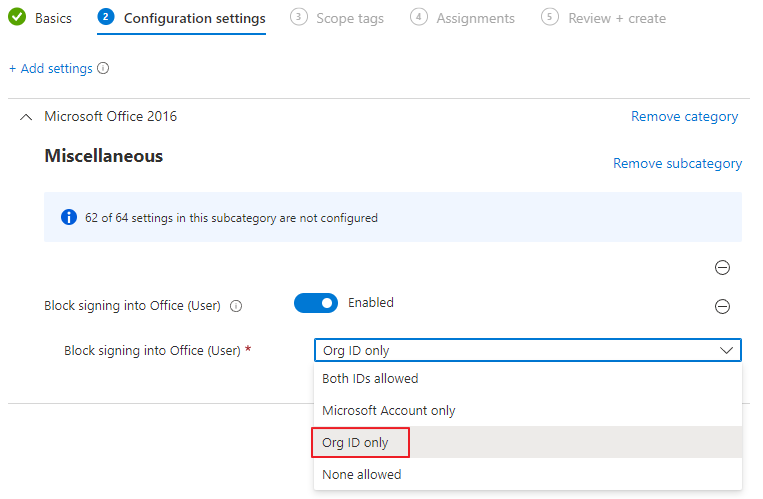Choose Org ID only in list
Viewport: 763px width, 499px height.
[528, 443]
